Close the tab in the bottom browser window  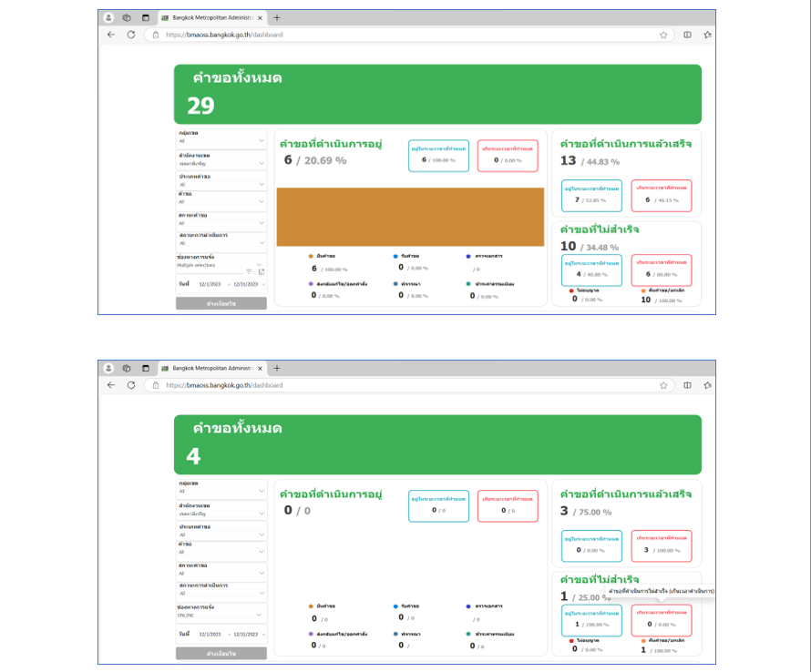tap(260, 368)
